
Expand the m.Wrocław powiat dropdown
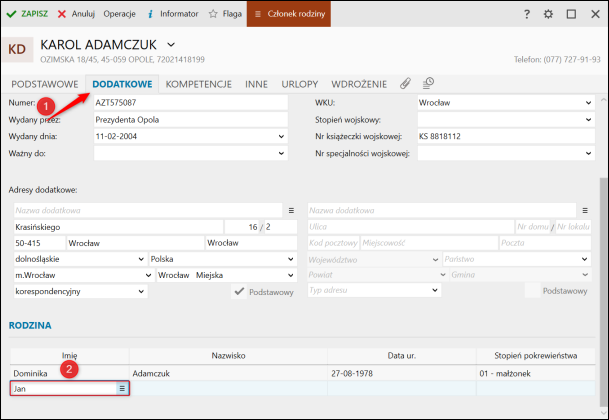tap(148, 275)
